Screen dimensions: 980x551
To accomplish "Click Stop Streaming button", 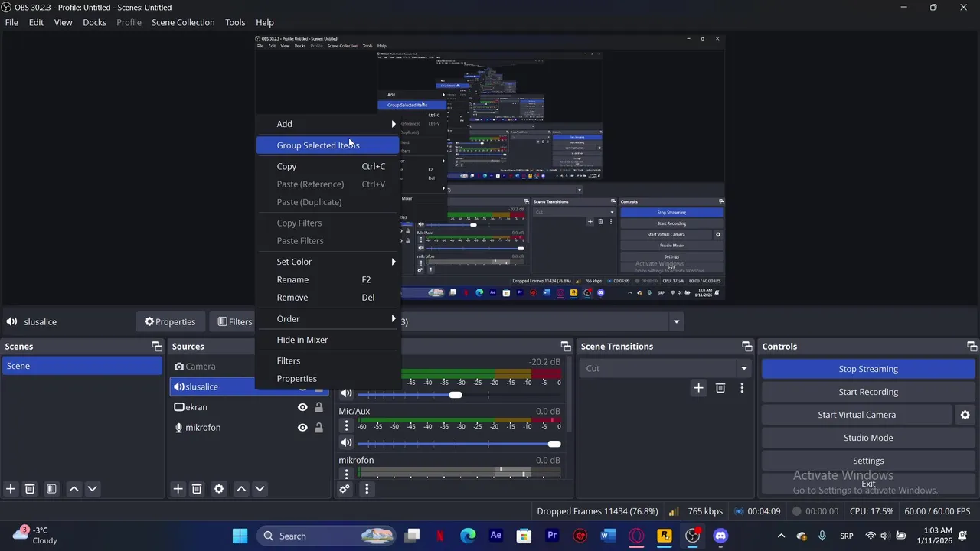I will [868, 369].
